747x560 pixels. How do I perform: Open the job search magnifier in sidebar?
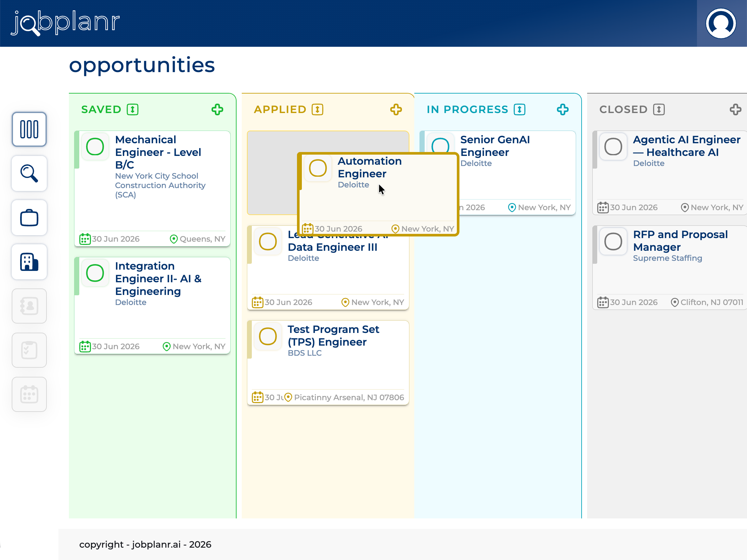point(29,173)
